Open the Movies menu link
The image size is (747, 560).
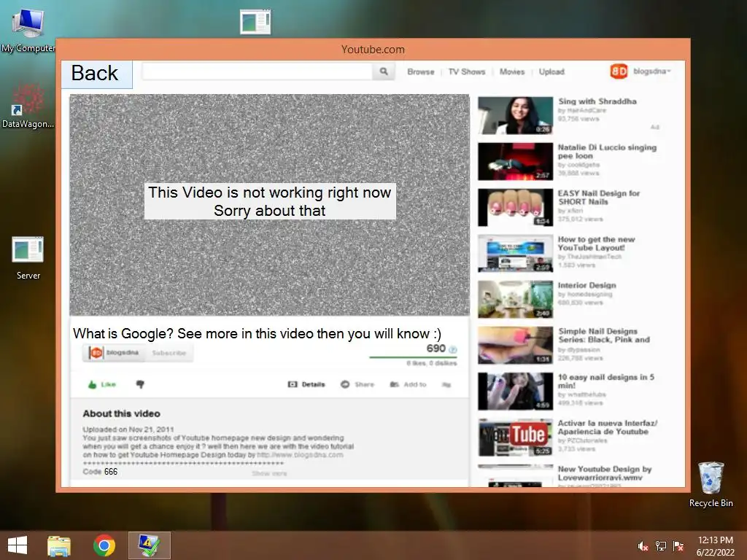pos(512,72)
